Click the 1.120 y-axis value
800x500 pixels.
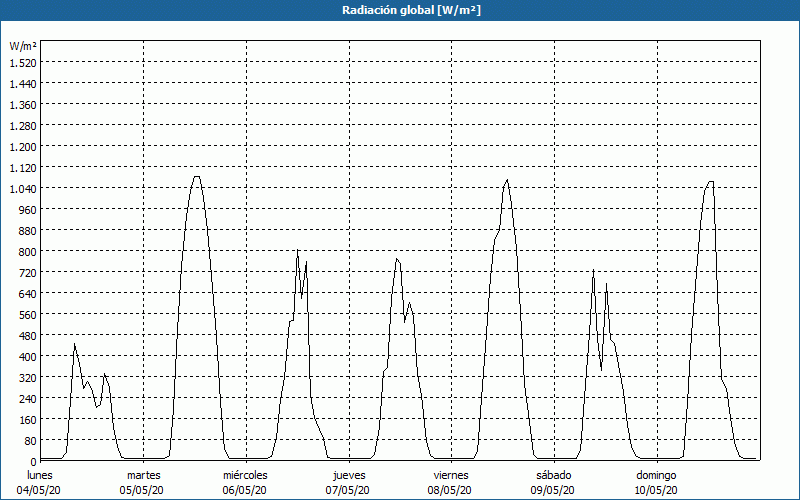[23, 167]
